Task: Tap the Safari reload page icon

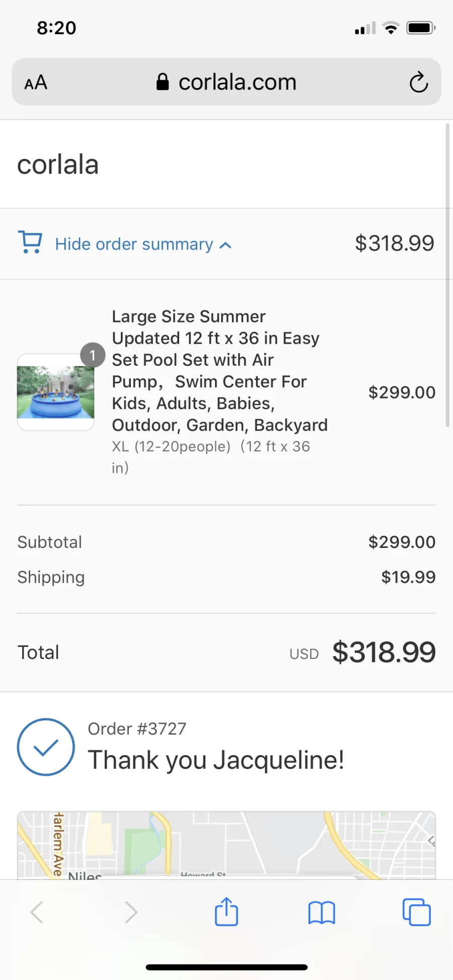Action: coord(418,82)
